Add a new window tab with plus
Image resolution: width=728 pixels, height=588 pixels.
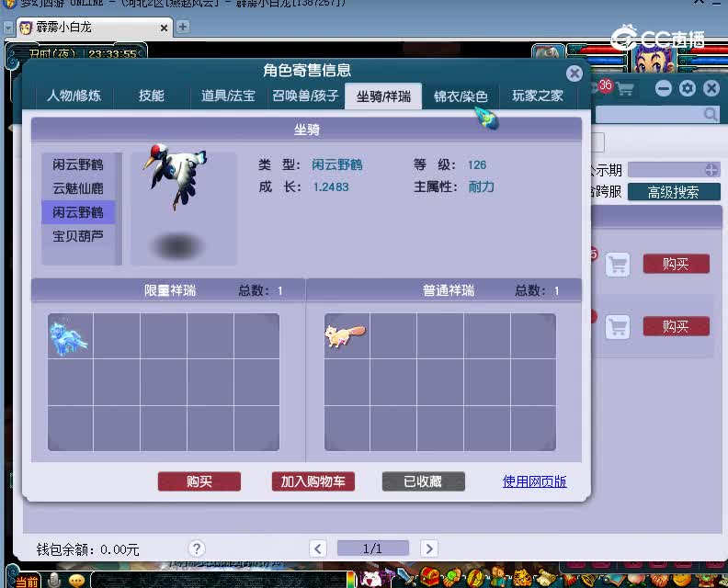(183, 27)
